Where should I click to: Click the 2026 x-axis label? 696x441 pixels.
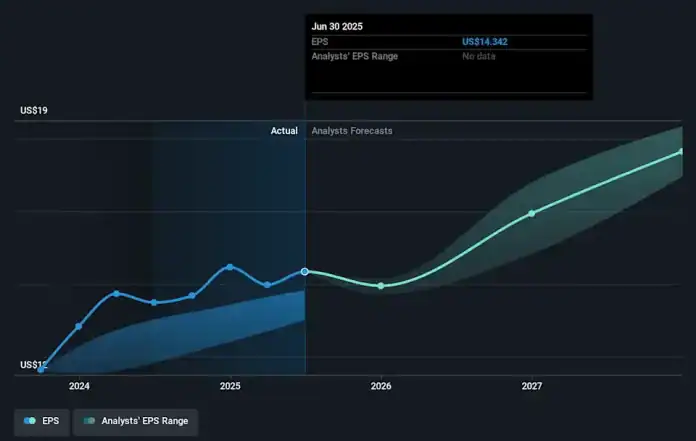pos(381,386)
